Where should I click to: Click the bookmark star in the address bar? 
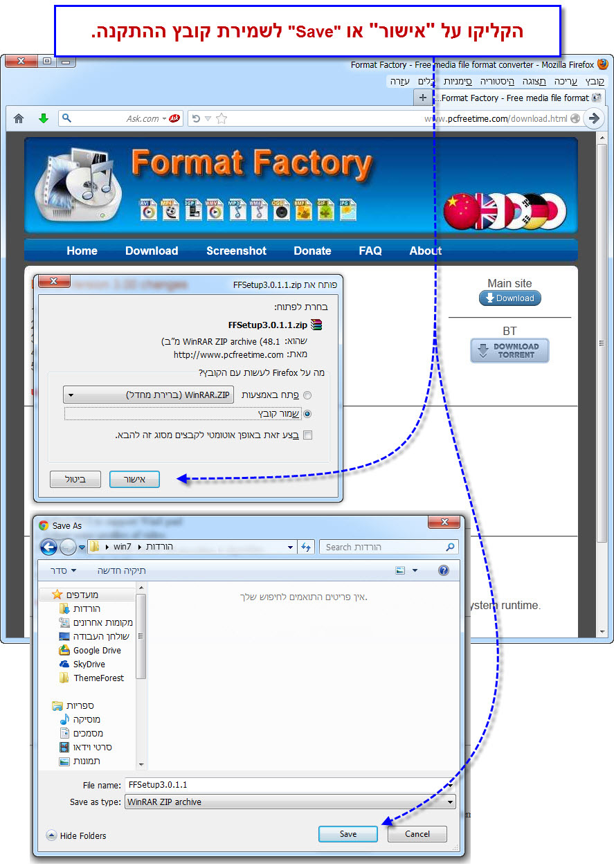point(222,118)
